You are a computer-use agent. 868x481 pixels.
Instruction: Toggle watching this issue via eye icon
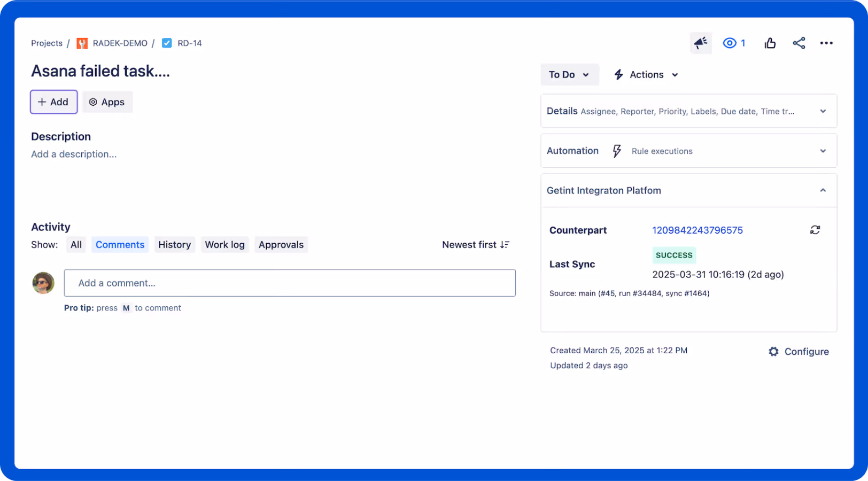[x=729, y=43]
